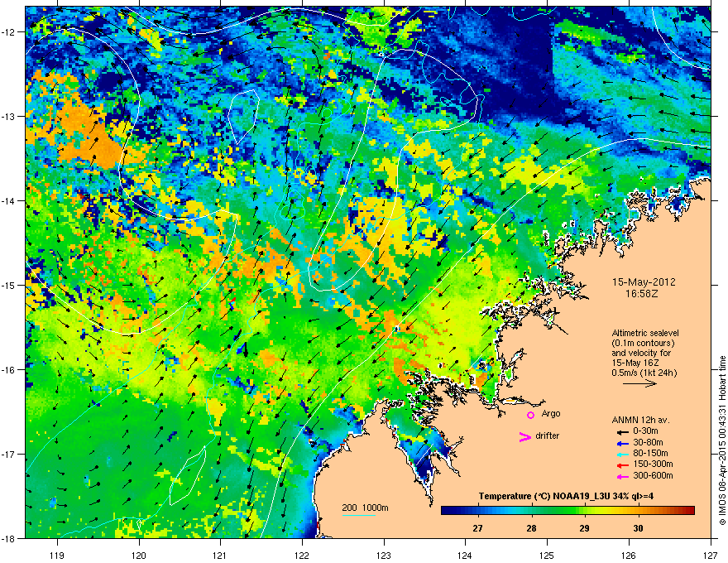
Task: Click the Temperature NOAA19_L3U colorbar title
Action: click(x=566, y=496)
